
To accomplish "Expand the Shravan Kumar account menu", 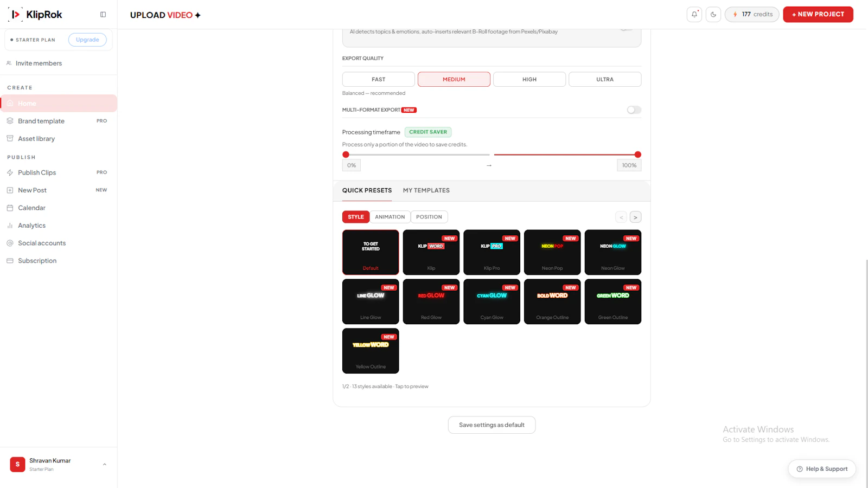I will pos(105,465).
